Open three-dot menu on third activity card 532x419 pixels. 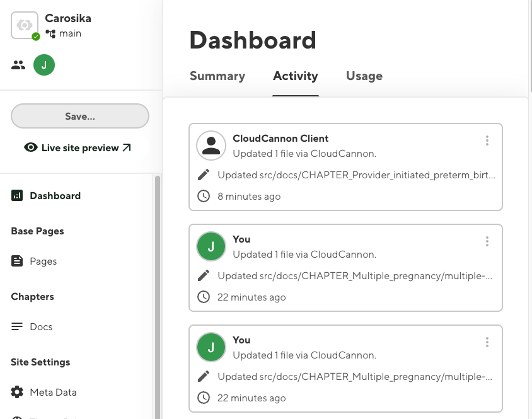pos(487,342)
